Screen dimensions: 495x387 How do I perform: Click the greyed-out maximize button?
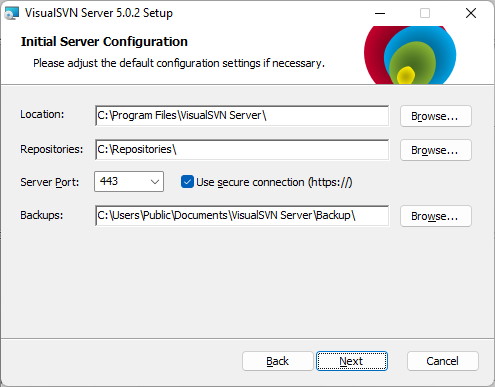pos(425,13)
